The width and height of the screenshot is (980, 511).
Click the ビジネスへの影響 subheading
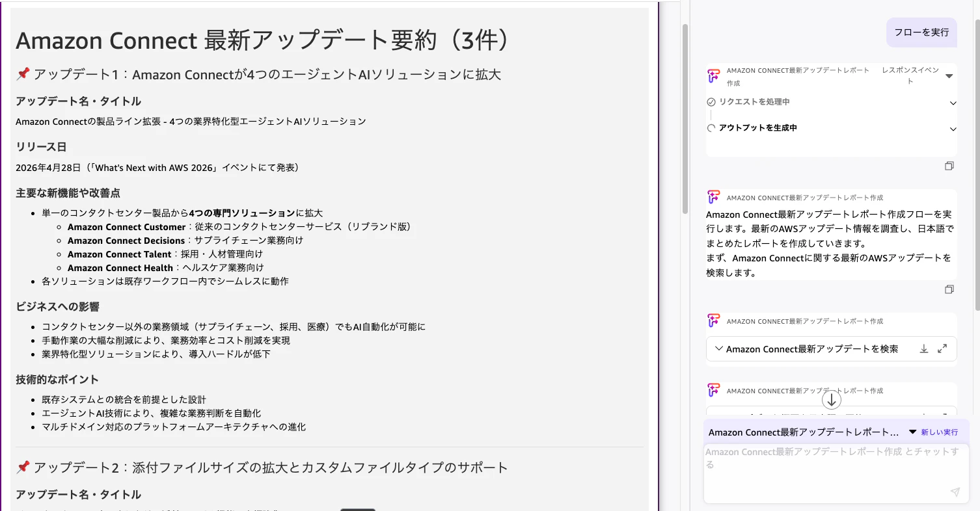tap(57, 307)
